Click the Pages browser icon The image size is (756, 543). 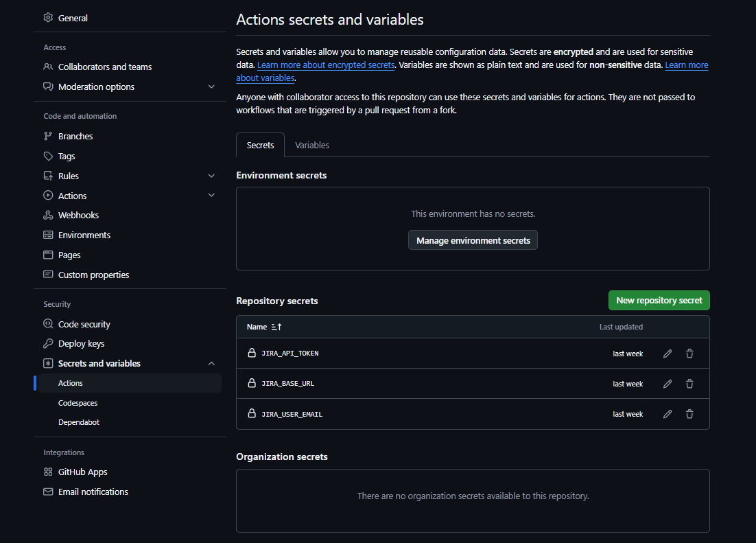click(48, 255)
